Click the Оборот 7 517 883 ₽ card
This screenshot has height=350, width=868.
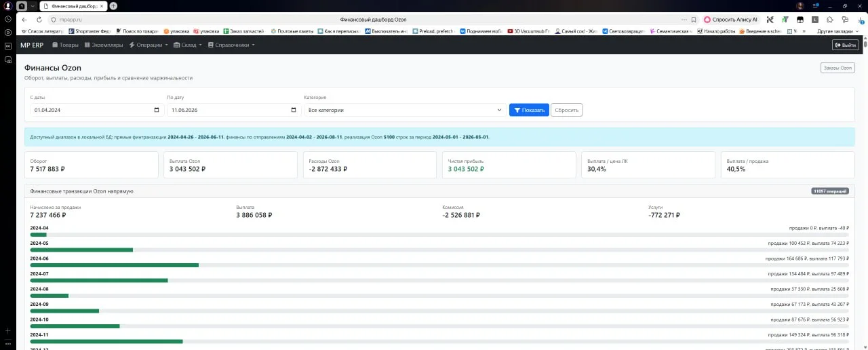[x=92, y=165]
